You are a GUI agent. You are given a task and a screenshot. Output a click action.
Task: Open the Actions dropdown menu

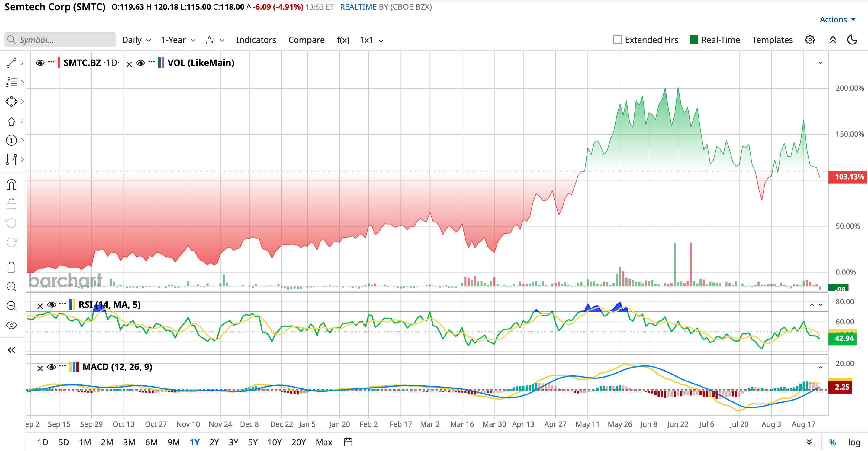pyautogui.click(x=838, y=20)
